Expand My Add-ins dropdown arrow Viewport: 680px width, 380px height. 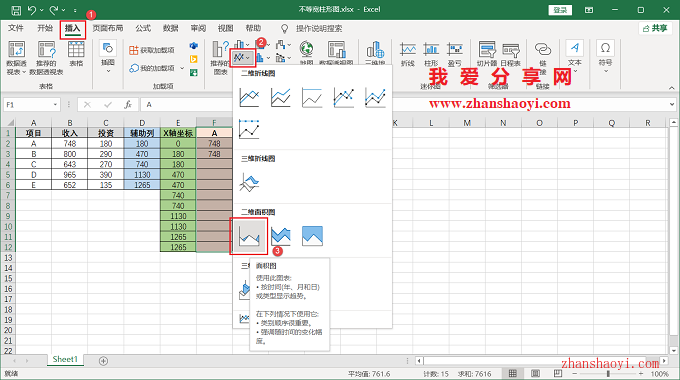click(x=182, y=68)
